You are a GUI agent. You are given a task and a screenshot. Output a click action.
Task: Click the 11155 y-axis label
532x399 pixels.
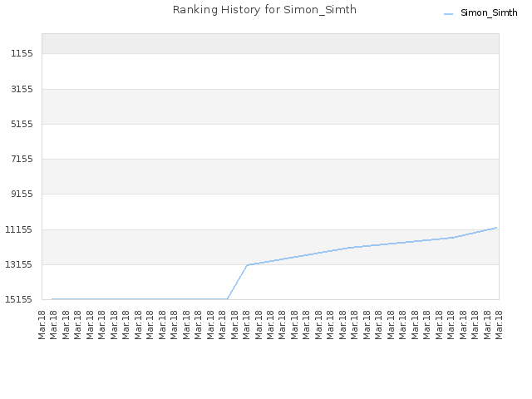pos(18,229)
